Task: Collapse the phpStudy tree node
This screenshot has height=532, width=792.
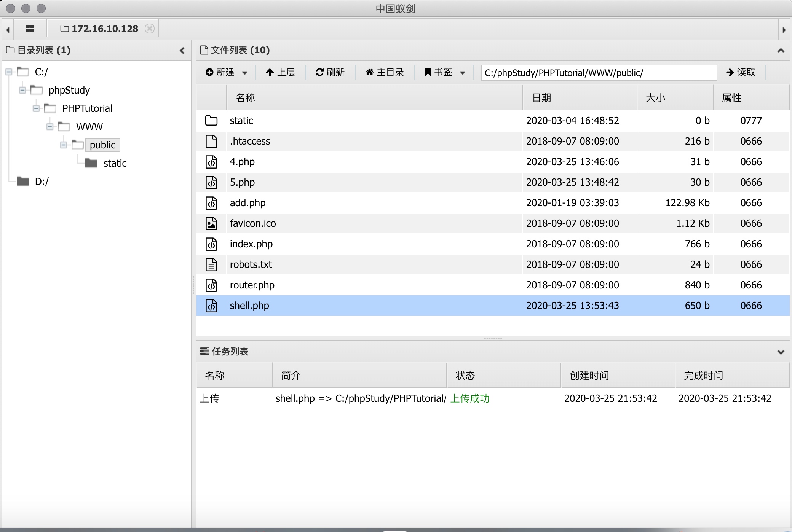Action: tap(22, 90)
